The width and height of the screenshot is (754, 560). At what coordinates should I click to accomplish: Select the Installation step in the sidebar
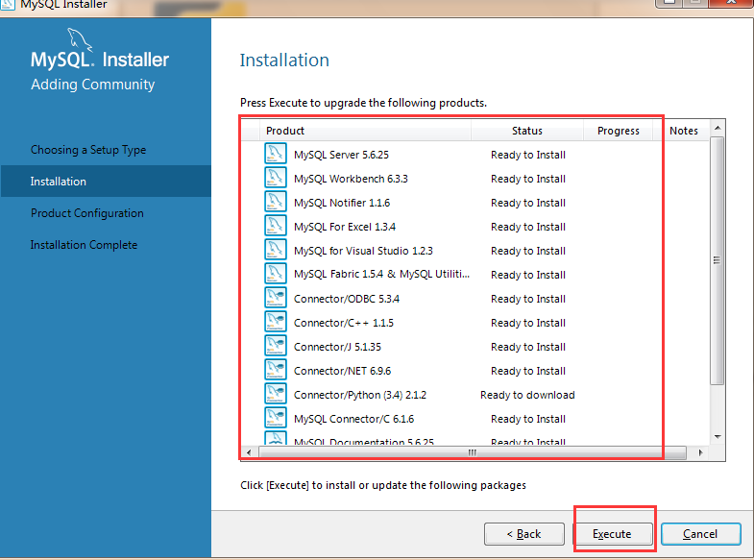coord(106,182)
